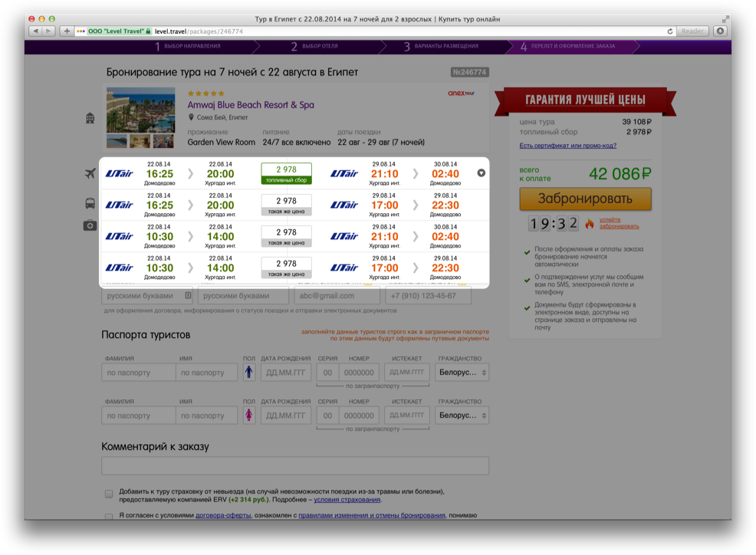
Task: Add a new tab with the plus button
Action: coord(67,31)
